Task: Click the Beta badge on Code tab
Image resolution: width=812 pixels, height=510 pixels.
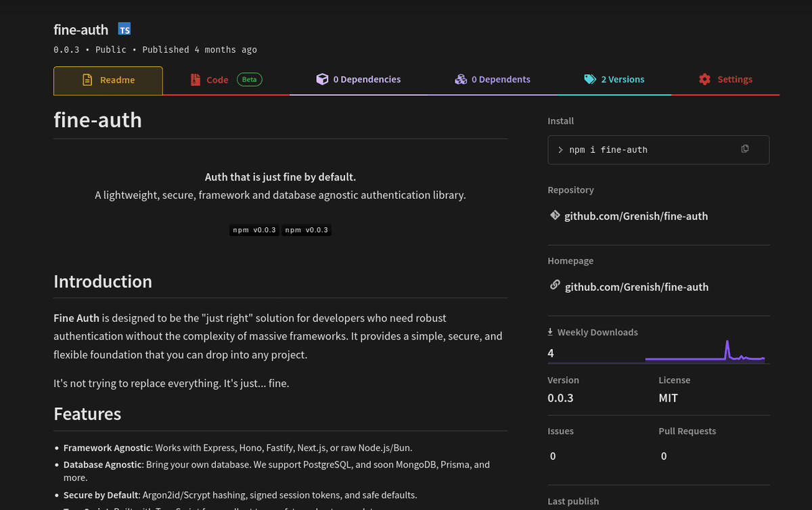Action: [250, 80]
